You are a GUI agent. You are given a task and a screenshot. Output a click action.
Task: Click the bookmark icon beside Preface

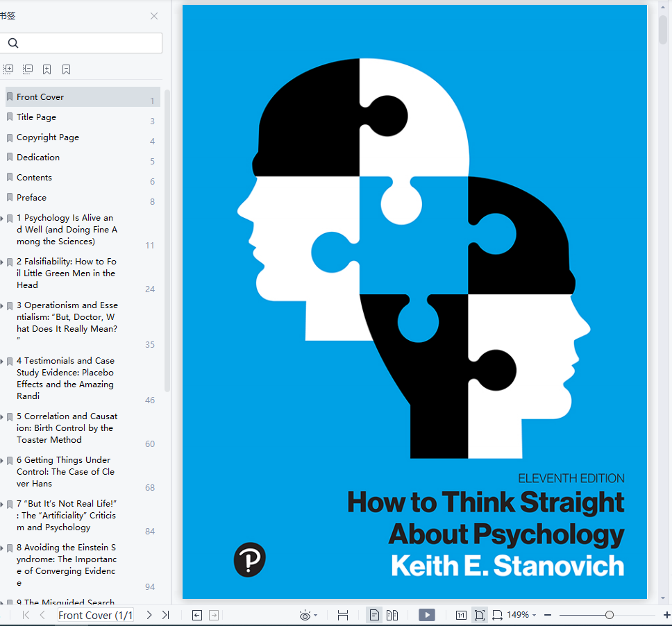tap(10, 198)
